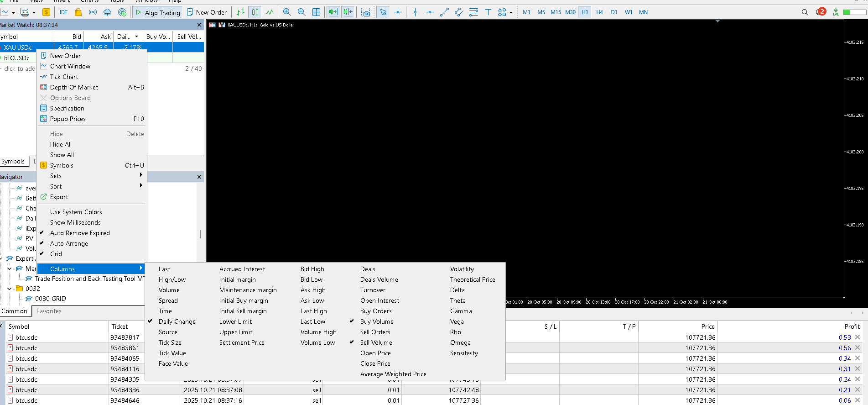Viewport: 868px width, 405px height.
Task: Click the Signals broadcast icon
Action: point(93,12)
